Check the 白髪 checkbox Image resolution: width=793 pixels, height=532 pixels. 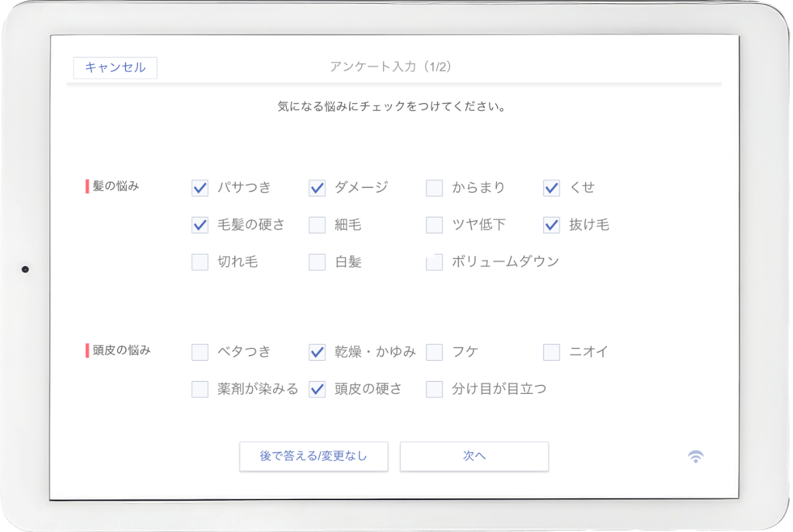317,262
